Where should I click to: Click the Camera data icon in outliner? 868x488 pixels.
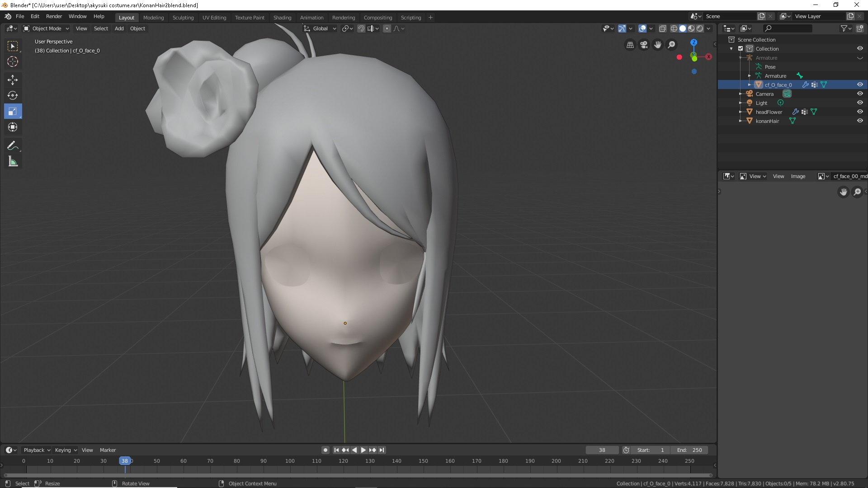[x=787, y=94]
